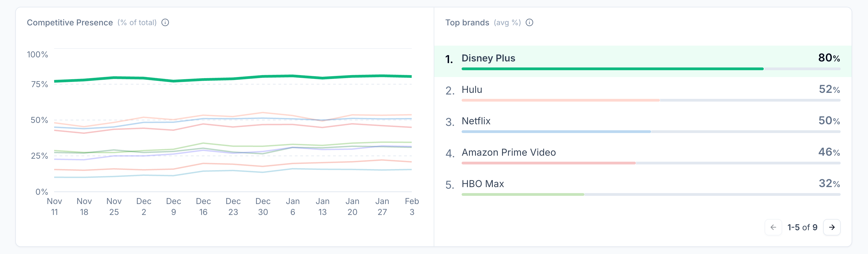Advance to brands 6-9 using right arrow
This screenshot has height=254, width=868.
832,227
